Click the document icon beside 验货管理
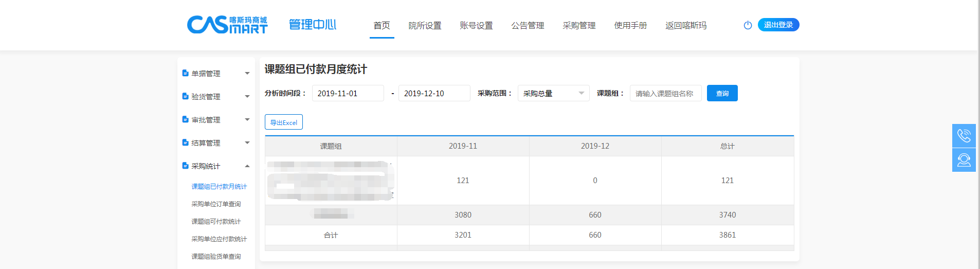 (185, 96)
